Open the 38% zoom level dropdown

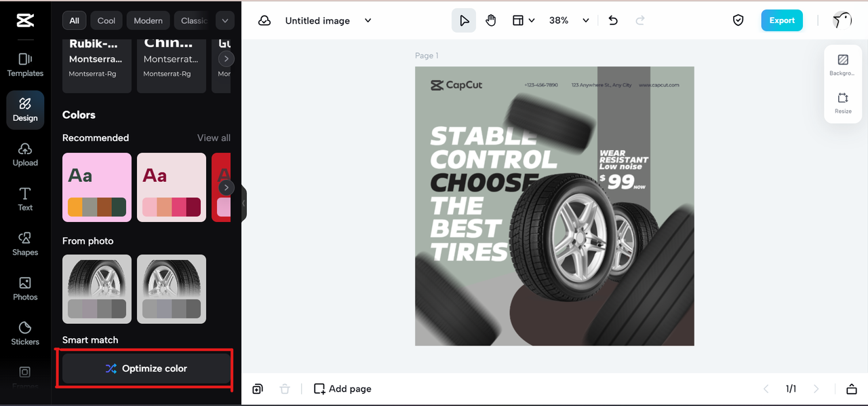569,20
